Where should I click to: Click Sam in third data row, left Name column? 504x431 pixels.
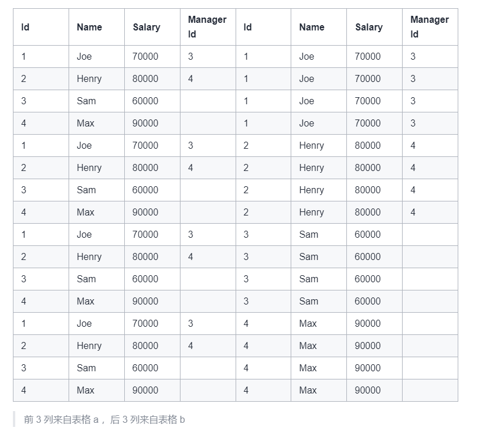(x=86, y=101)
